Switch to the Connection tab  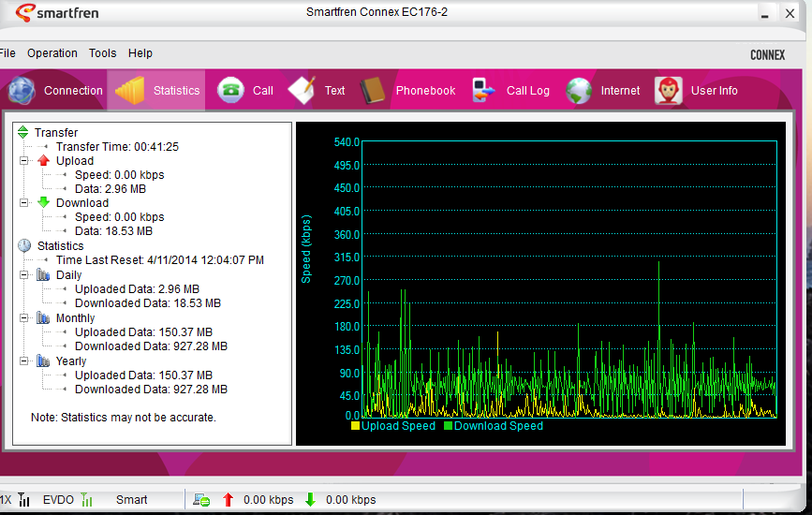[x=73, y=91]
